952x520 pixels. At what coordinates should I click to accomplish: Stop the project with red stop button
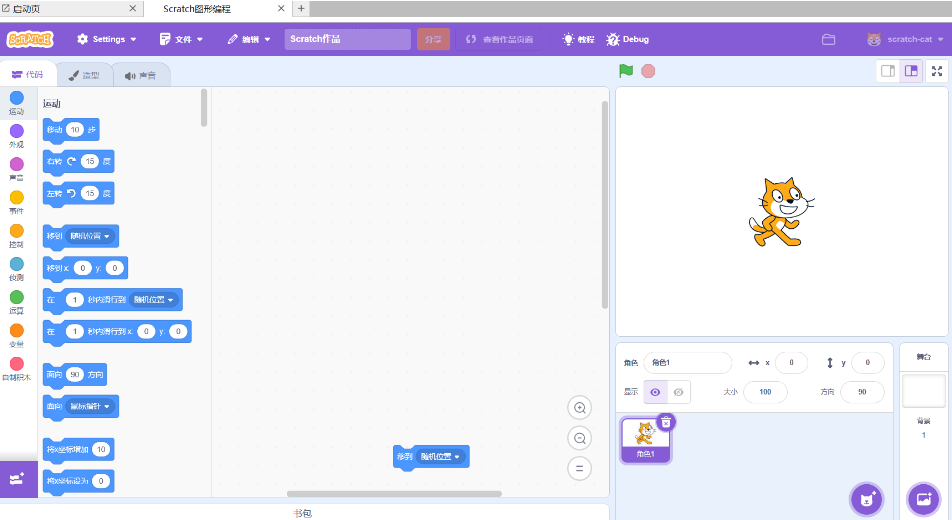[x=648, y=71]
